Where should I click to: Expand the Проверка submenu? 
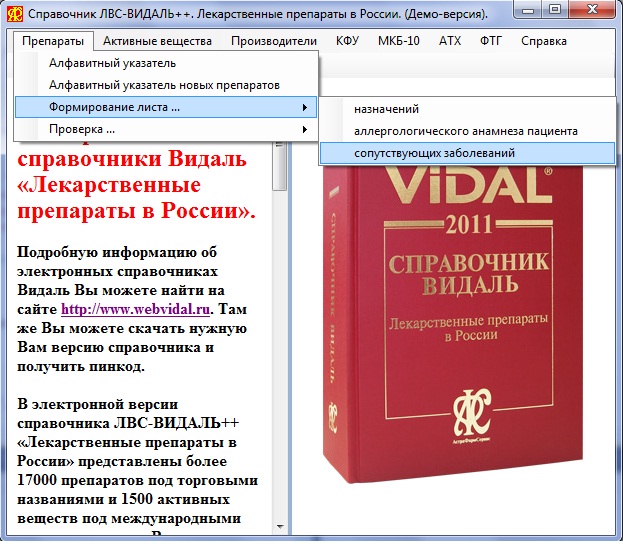coord(166,129)
